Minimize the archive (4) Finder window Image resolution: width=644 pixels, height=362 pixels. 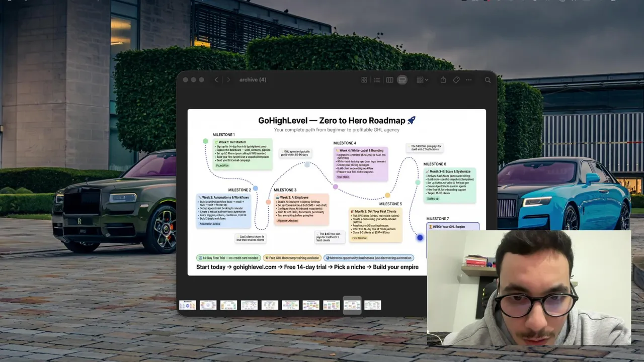tap(194, 80)
